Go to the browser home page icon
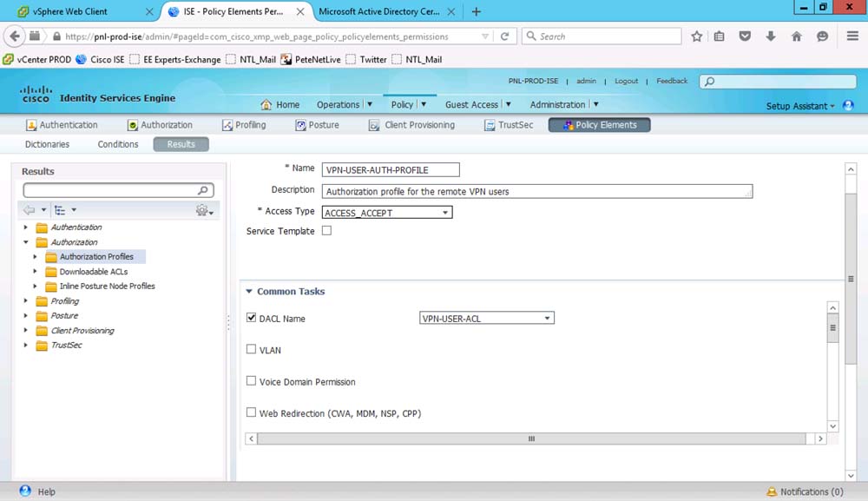Image resolution: width=868 pixels, height=501 pixels. (x=797, y=36)
